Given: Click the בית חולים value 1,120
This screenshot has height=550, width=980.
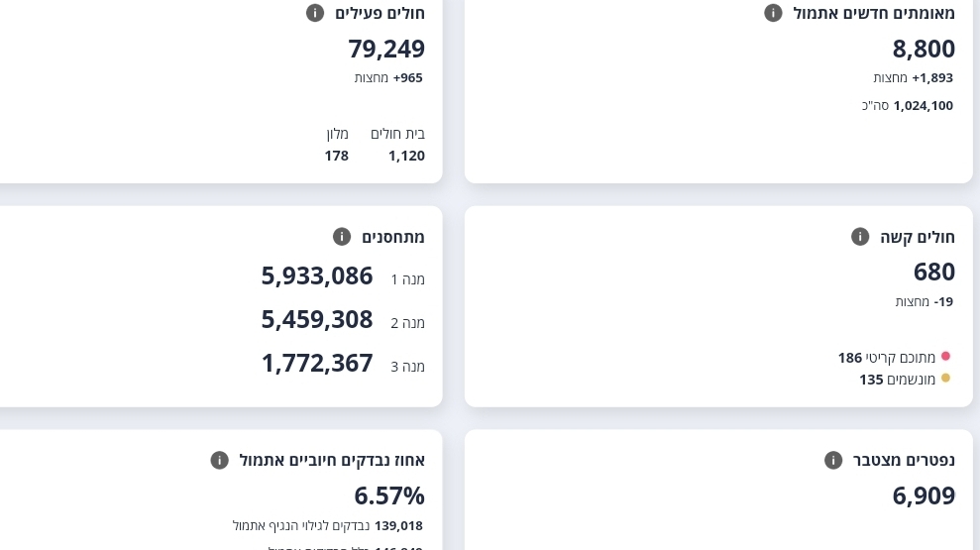Looking at the screenshot, I should [406, 156].
